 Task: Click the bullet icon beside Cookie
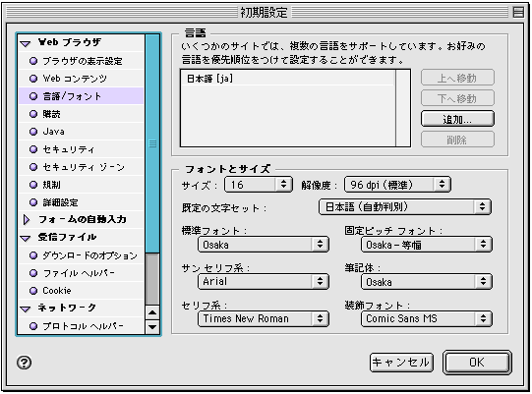pos(33,291)
